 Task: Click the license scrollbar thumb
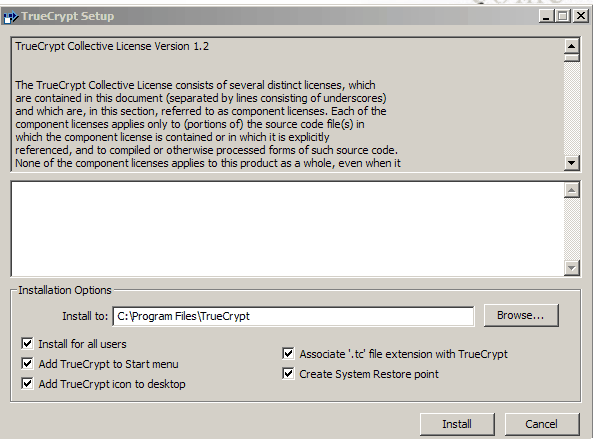pyautogui.click(x=572, y=57)
